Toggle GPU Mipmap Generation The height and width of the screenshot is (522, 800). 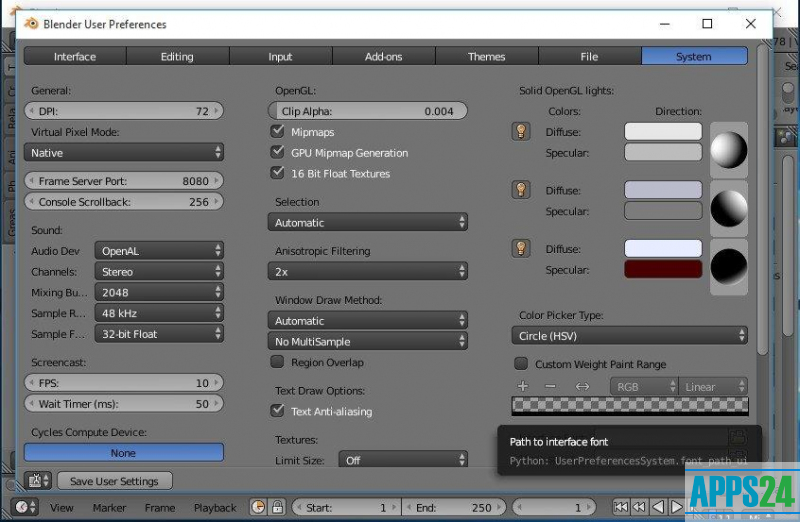tap(278, 152)
